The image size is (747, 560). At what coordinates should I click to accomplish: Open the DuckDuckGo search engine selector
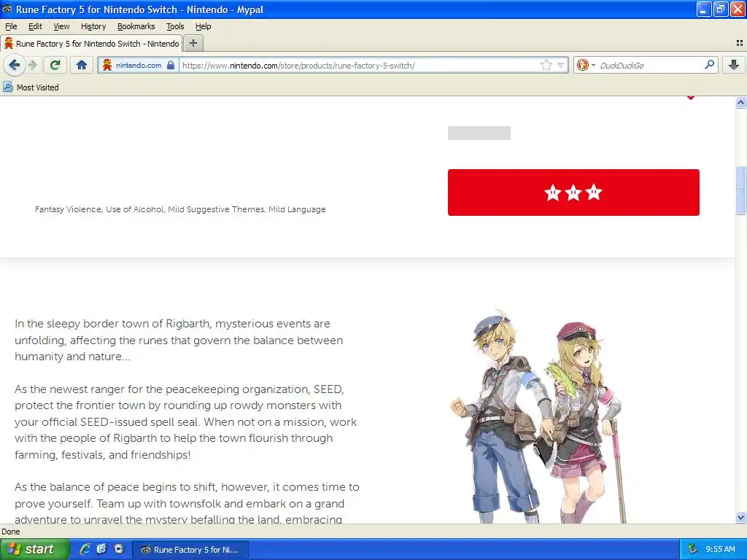point(586,65)
